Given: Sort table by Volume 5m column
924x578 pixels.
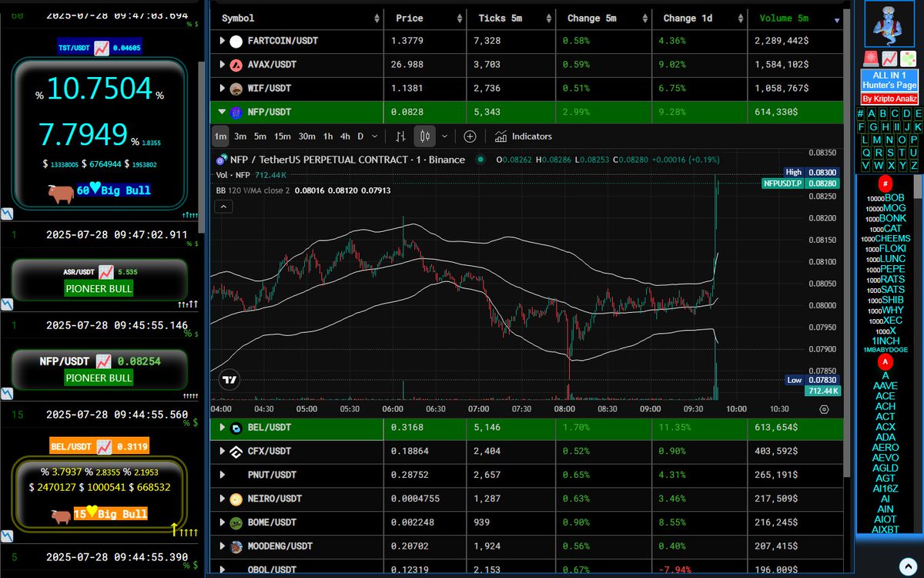Looking at the screenshot, I should pyautogui.click(x=795, y=18).
